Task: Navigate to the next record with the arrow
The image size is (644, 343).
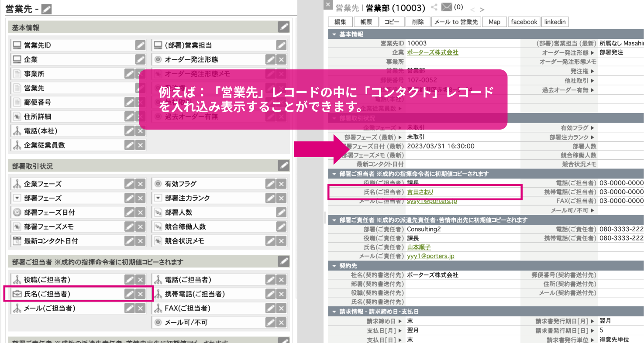Action: tap(482, 10)
